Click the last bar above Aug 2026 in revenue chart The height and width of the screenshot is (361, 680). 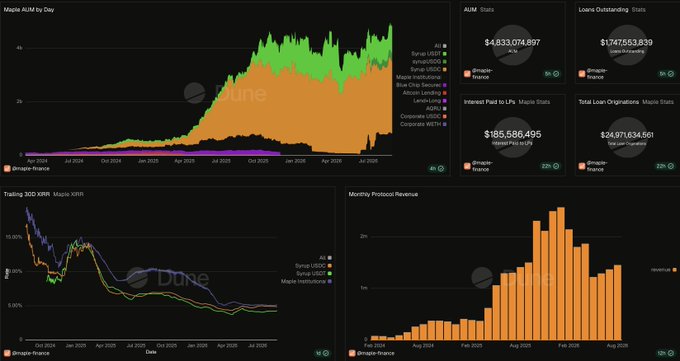[x=618, y=302]
